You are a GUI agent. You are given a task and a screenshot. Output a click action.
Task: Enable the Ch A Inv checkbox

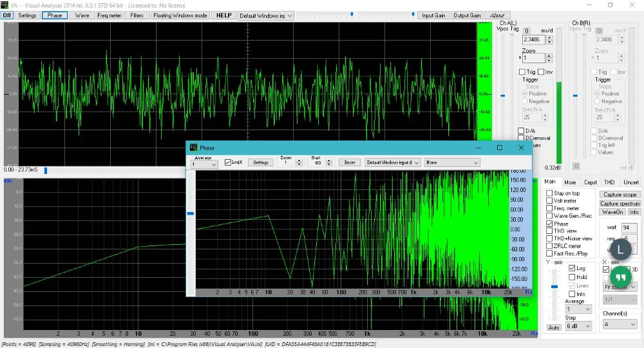(541, 72)
